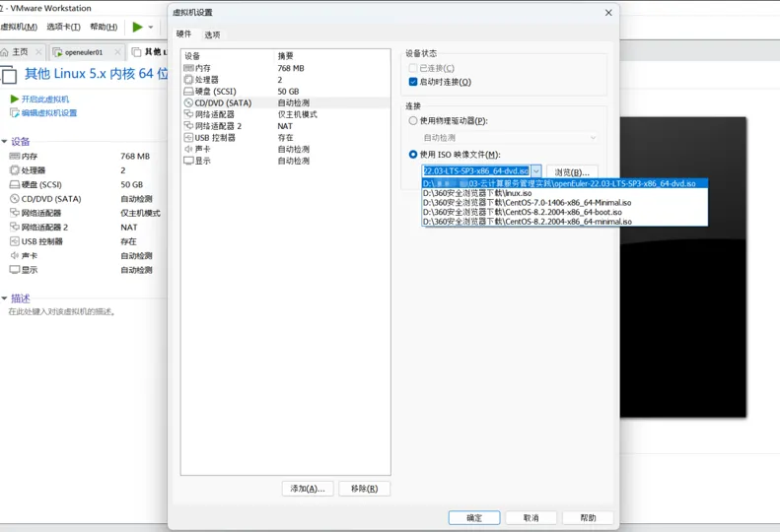Click the 内存 icon in the main window device panel
780x532 pixels.
point(15,156)
